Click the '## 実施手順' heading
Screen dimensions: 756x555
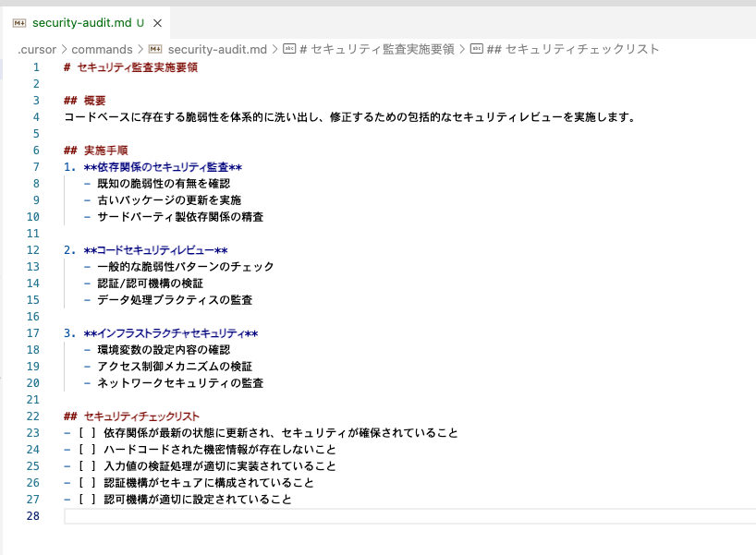coord(96,151)
